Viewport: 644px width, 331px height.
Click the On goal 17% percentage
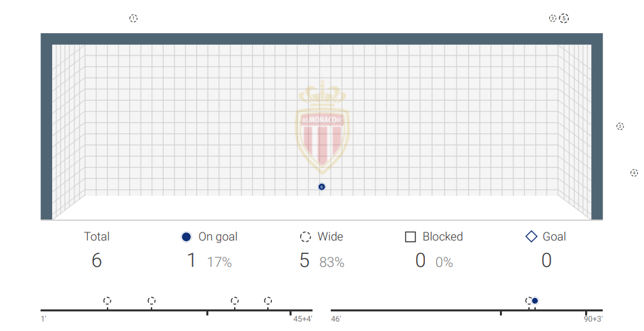coord(219,262)
